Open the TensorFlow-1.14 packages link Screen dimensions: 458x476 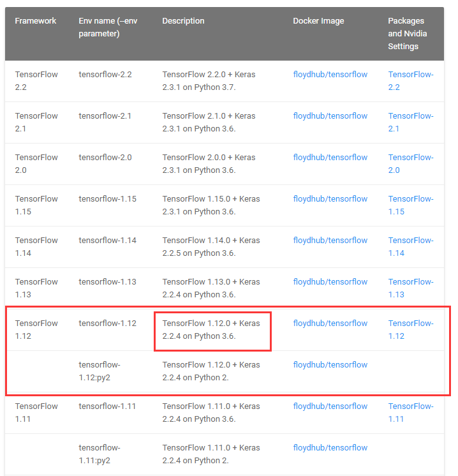click(411, 246)
